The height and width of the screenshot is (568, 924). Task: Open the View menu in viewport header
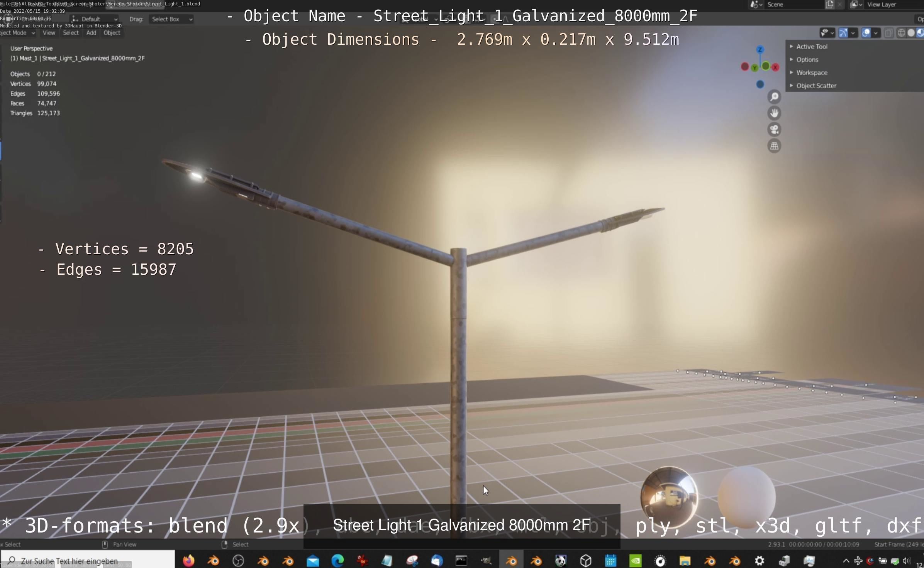coord(49,33)
